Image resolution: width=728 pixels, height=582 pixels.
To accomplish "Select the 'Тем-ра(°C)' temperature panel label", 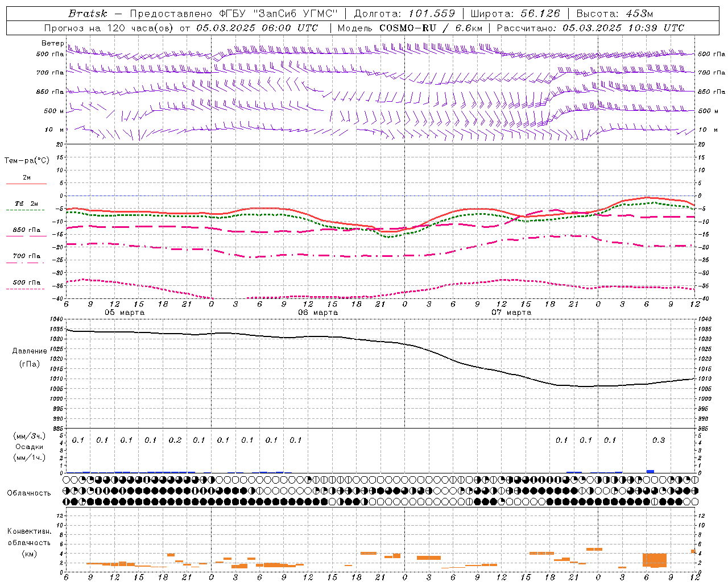I will [x=27, y=161].
